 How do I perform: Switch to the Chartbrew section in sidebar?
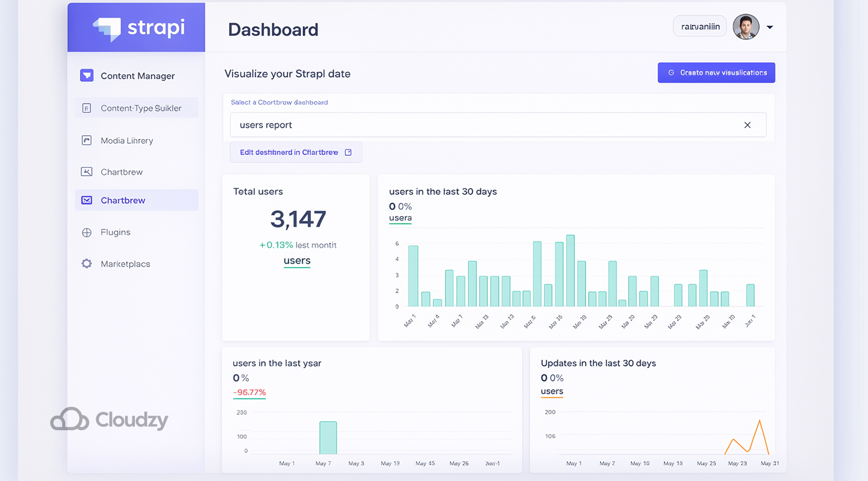tap(123, 200)
